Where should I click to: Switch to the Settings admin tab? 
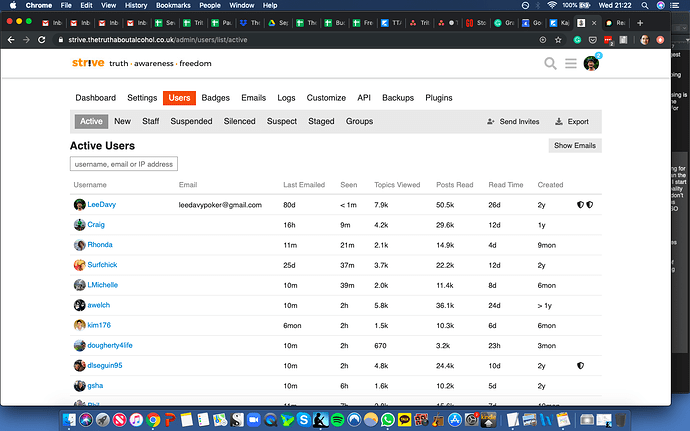coord(142,98)
